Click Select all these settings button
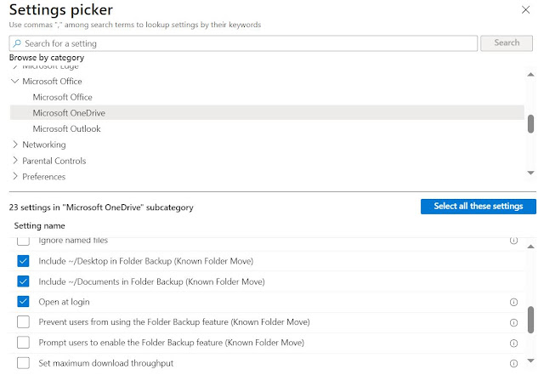This screenshot has width=544, height=392. tap(478, 207)
